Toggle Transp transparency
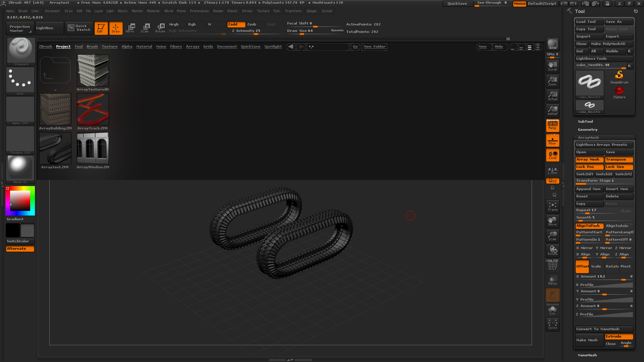The height and width of the screenshot is (362, 644). pyautogui.click(x=552, y=280)
